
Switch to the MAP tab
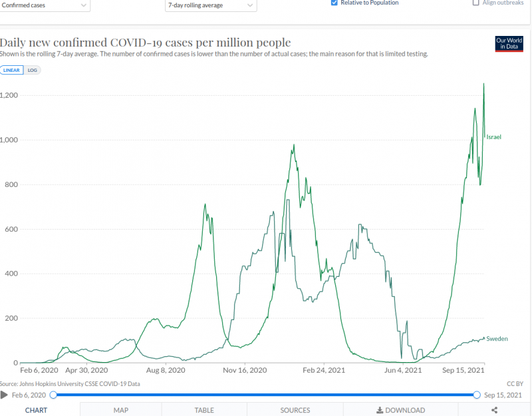pyautogui.click(x=120, y=411)
